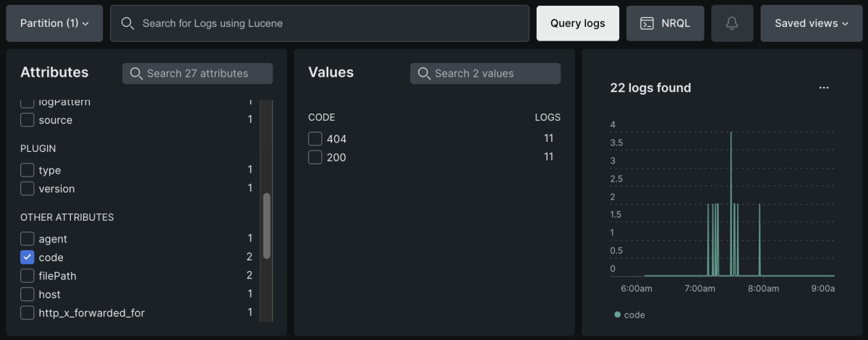Click the green code legend dot
The width and height of the screenshot is (868, 340).
click(x=617, y=315)
